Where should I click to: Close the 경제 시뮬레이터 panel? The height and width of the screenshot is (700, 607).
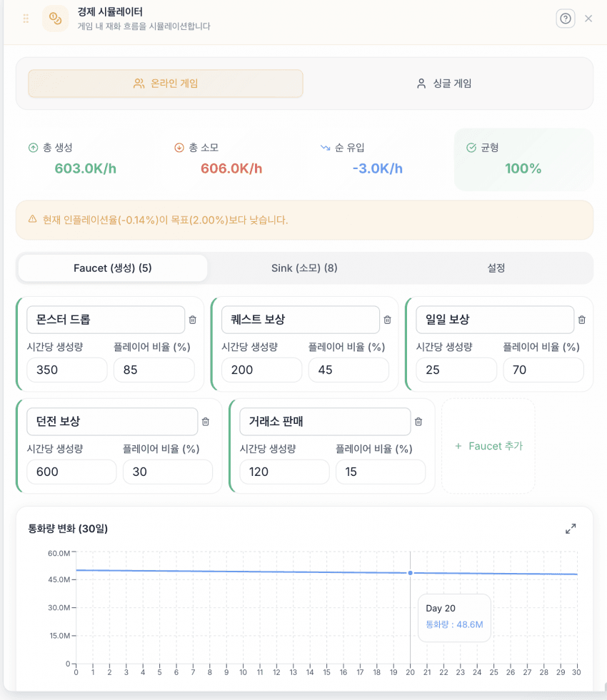[x=588, y=19]
